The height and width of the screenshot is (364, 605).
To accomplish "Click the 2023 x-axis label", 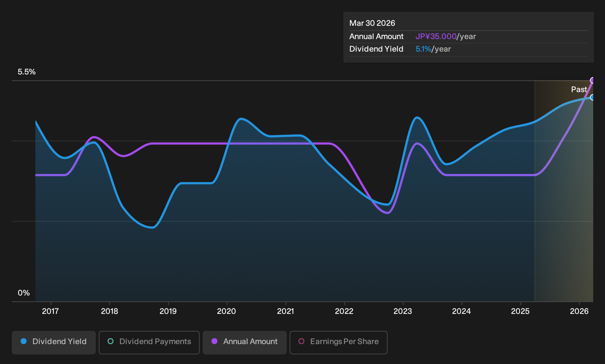I will 403,311.
